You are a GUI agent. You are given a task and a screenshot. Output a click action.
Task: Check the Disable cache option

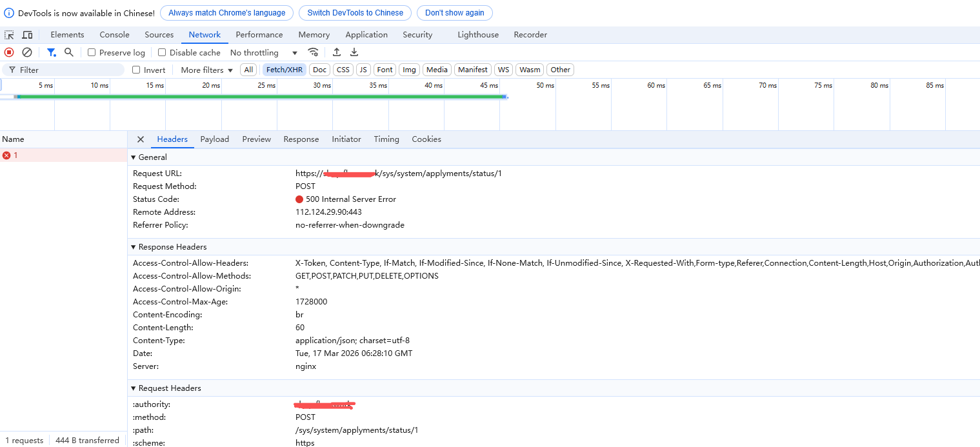(162, 53)
